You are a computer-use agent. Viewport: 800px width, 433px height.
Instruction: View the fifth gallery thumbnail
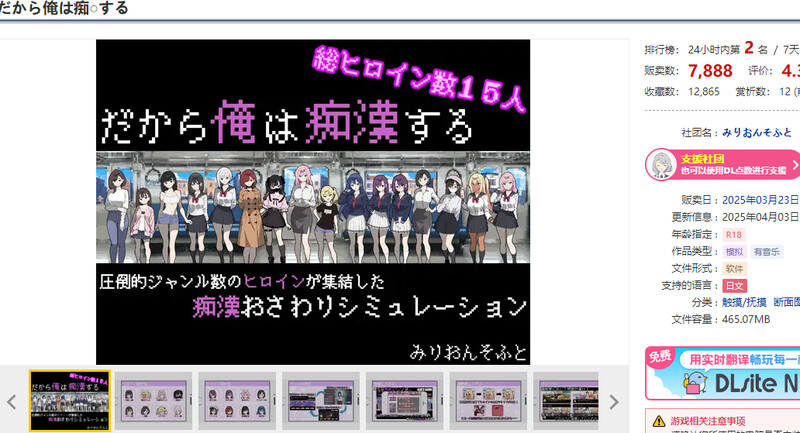(x=404, y=401)
